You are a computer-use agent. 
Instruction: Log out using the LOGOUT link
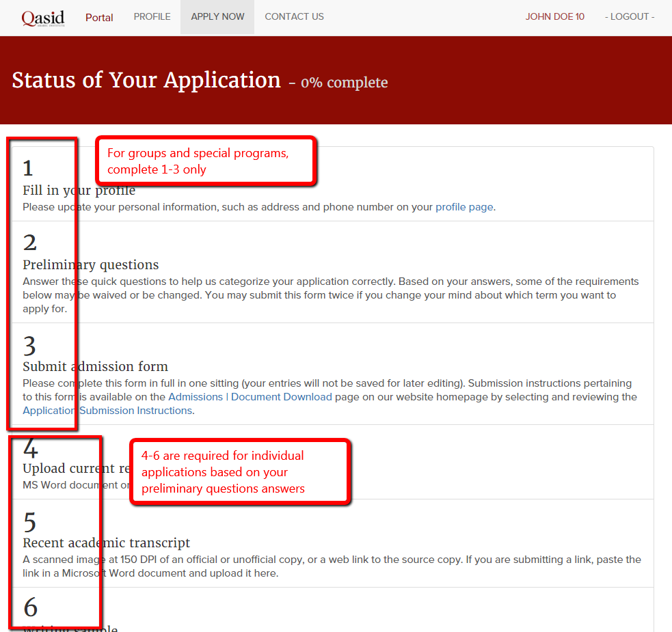click(x=629, y=16)
